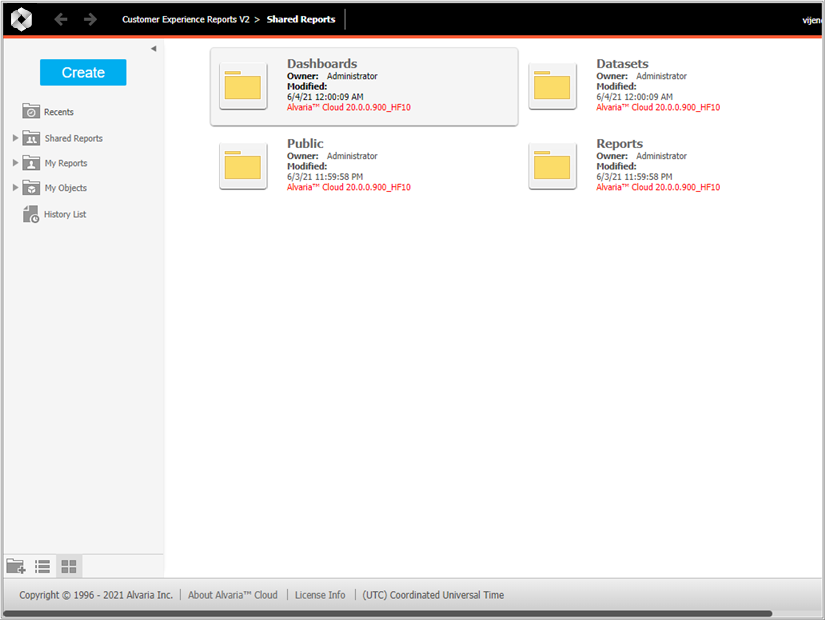825x620 pixels.
Task: Go forward with the right arrow
Action: click(x=91, y=19)
